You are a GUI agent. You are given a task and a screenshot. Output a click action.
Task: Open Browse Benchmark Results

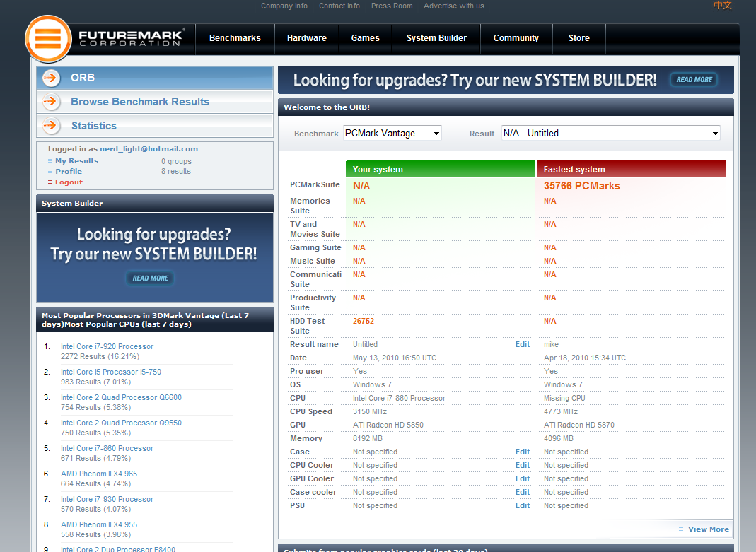[x=155, y=102]
